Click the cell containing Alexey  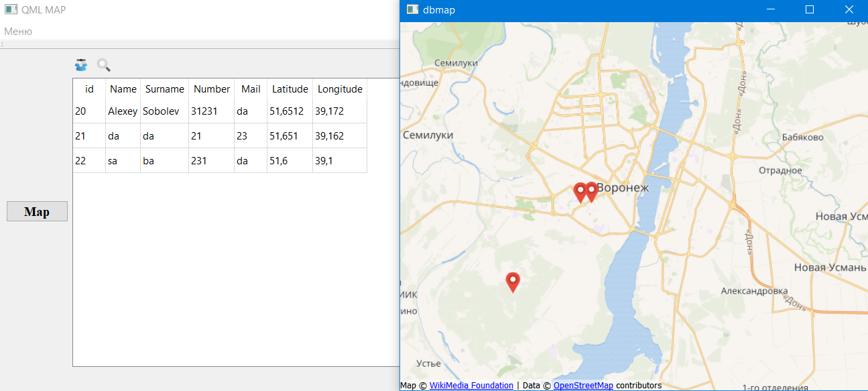point(123,111)
